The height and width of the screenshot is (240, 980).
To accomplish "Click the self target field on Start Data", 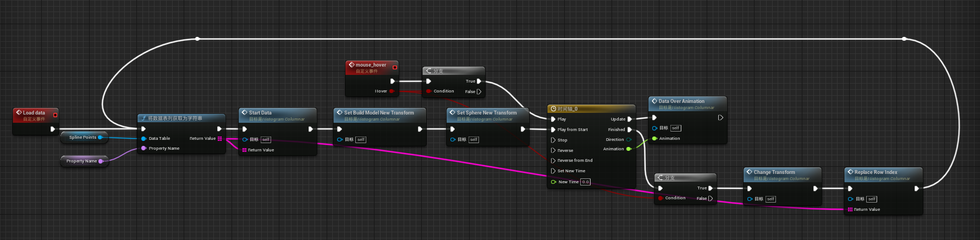I will point(266,139).
